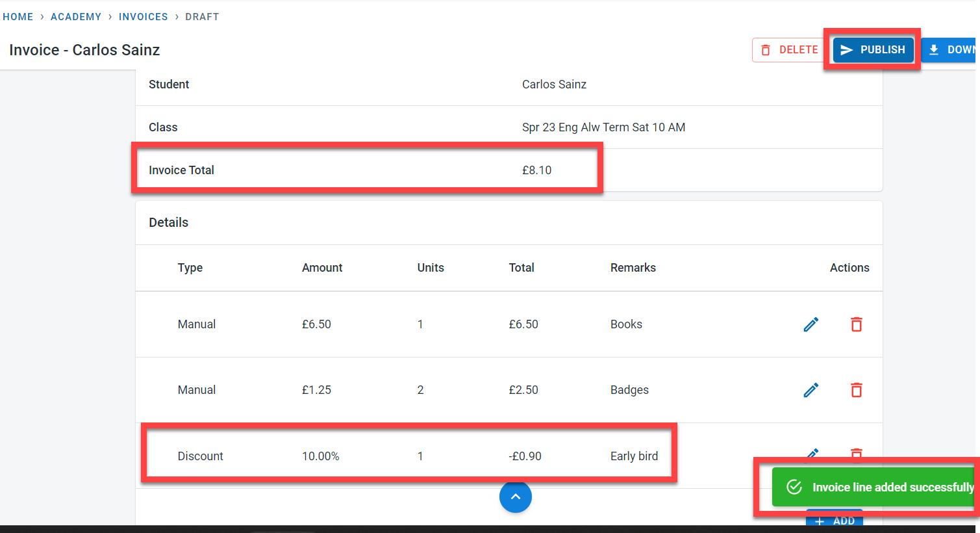The width and height of the screenshot is (980, 533).
Task: Delete the Early bird discount line
Action: pos(857,452)
